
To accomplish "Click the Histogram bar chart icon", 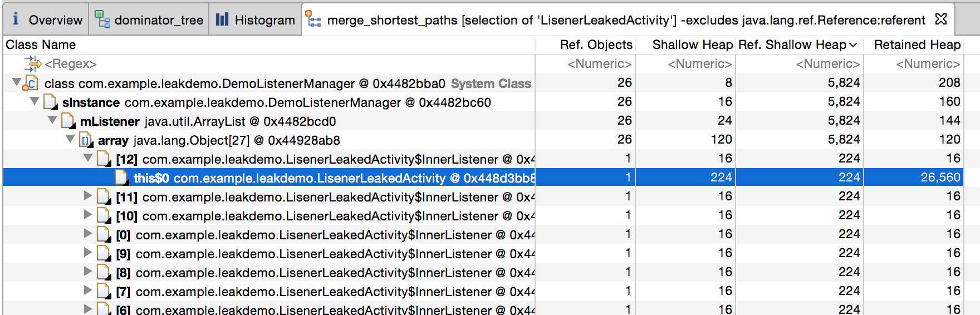I will point(222,19).
